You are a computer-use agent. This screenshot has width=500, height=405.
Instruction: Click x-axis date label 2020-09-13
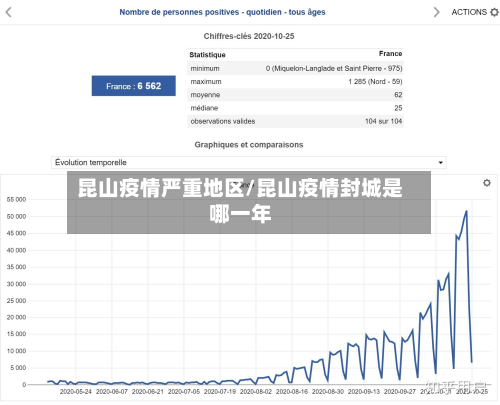[x=364, y=392]
